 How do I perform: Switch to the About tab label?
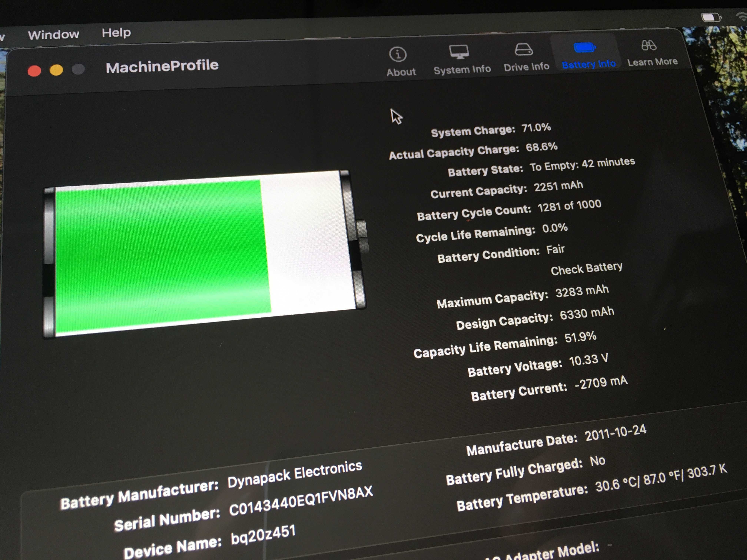coord(401,72)
